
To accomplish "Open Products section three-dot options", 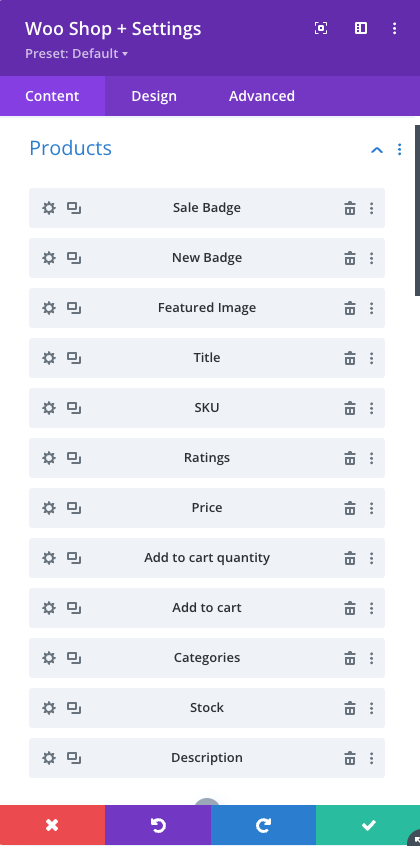I will point(399,149).
